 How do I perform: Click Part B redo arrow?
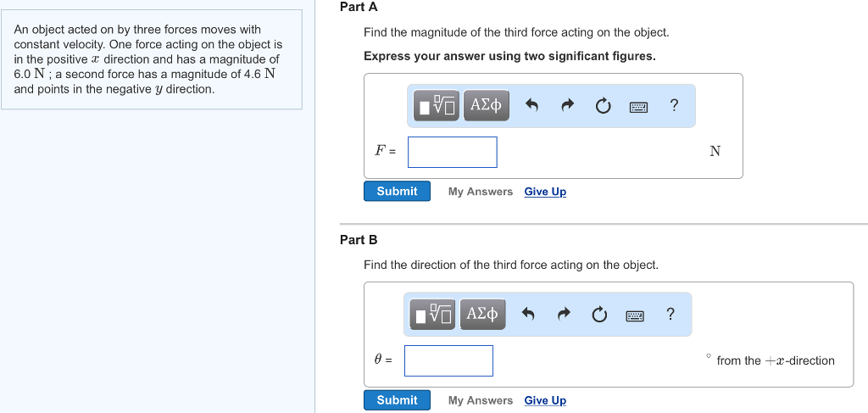click(565, 315)
